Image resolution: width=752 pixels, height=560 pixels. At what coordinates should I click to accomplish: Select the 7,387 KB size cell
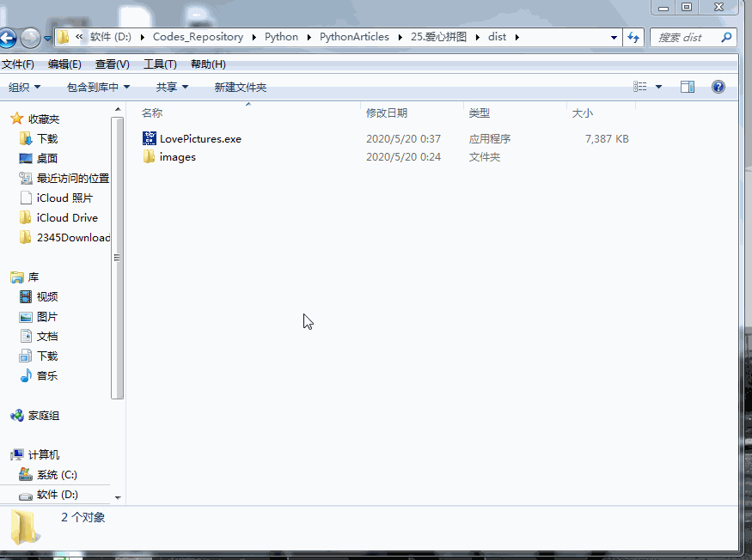607,139
